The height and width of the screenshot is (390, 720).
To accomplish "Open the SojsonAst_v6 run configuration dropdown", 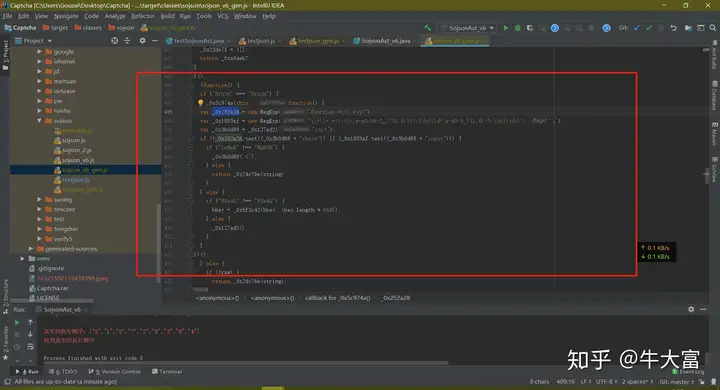I will click(x=467, y=28).
